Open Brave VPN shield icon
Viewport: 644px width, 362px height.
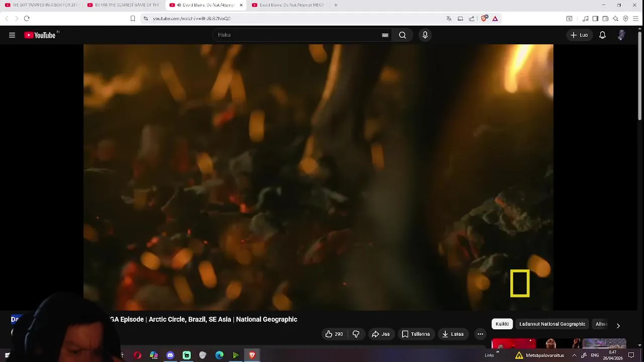click(x=625, y=19)
